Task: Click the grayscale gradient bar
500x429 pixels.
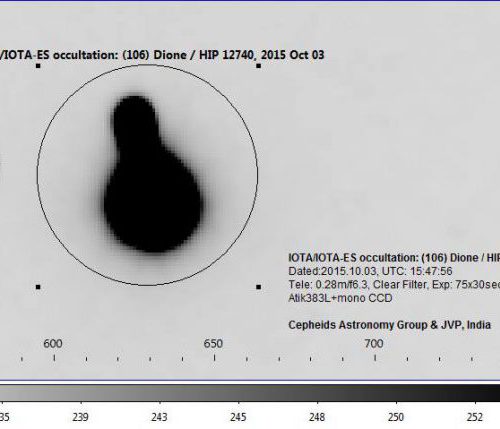Action: tap(250, 393)
